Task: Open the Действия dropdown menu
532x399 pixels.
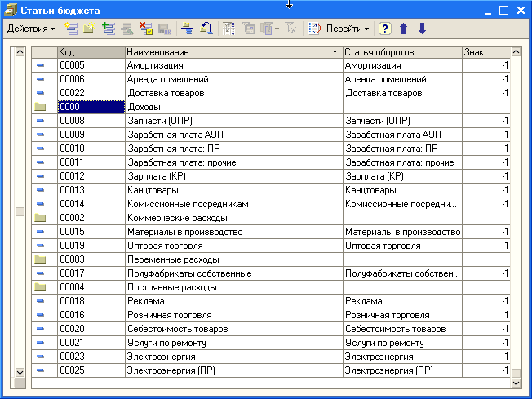Action: click(x=30, y=29)
